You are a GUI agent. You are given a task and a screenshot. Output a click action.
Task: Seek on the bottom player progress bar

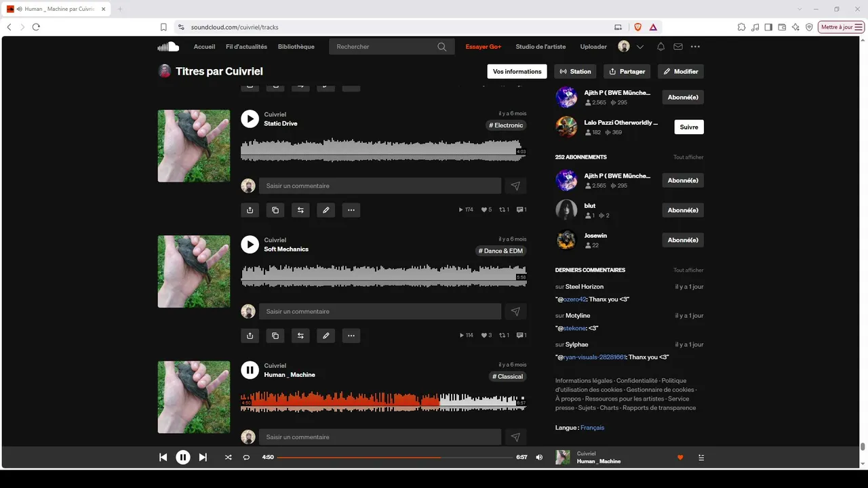[395, 457]
